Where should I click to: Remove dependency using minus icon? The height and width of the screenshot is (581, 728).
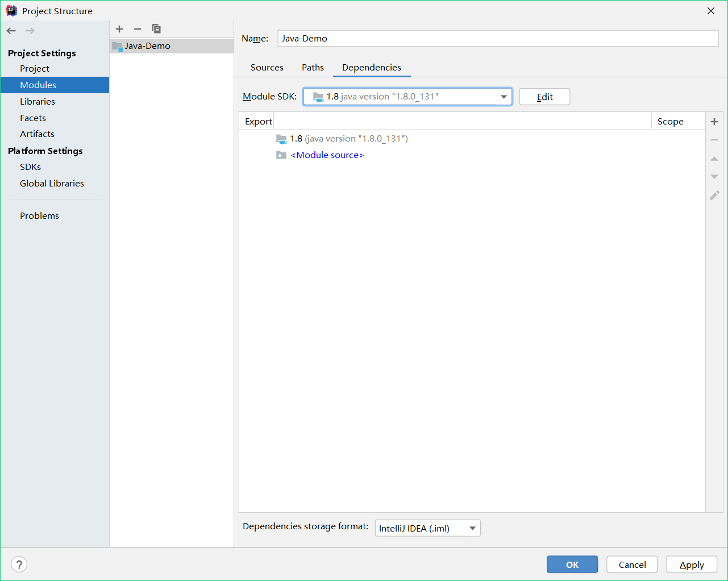pos(714,140)
